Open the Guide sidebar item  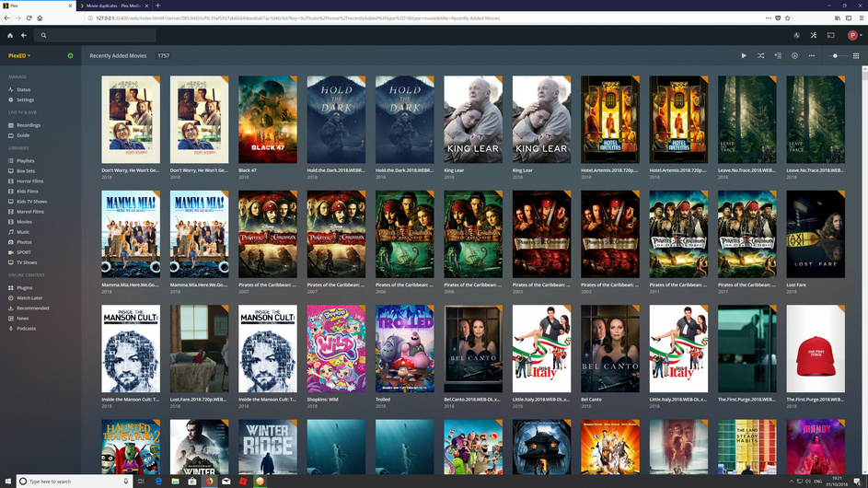point(23,135)
